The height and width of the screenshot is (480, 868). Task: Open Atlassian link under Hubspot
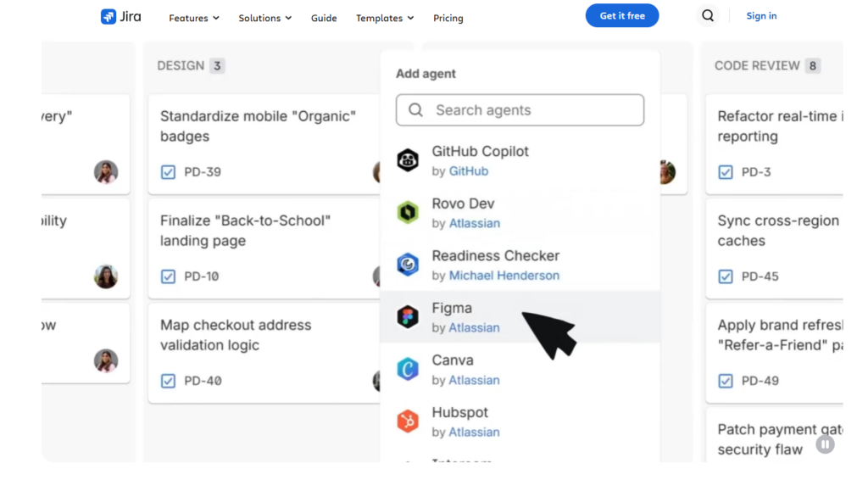click(x=475, y=432)
